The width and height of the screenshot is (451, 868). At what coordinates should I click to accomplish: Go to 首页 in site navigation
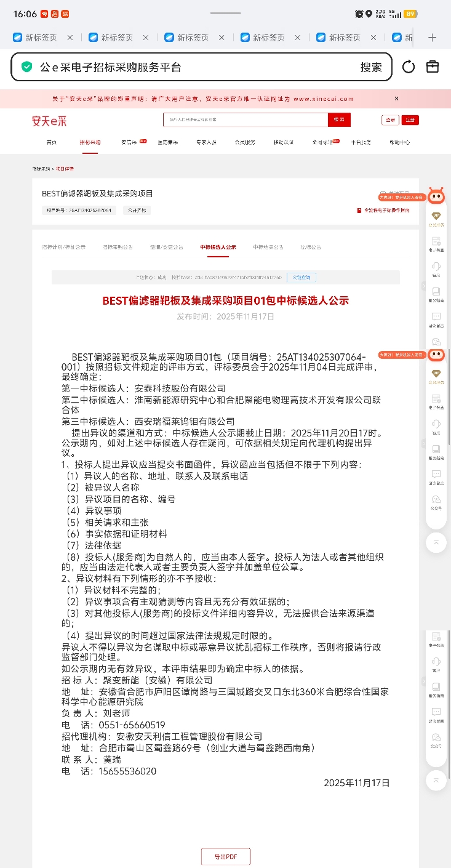tap(51, 142)
